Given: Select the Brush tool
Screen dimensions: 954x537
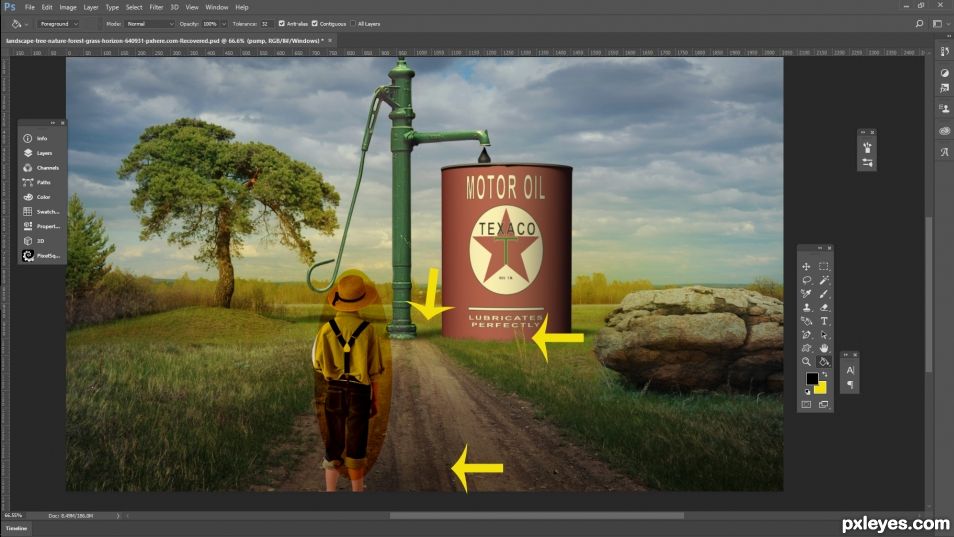Looking at the screenshot, I should (824, 294).
